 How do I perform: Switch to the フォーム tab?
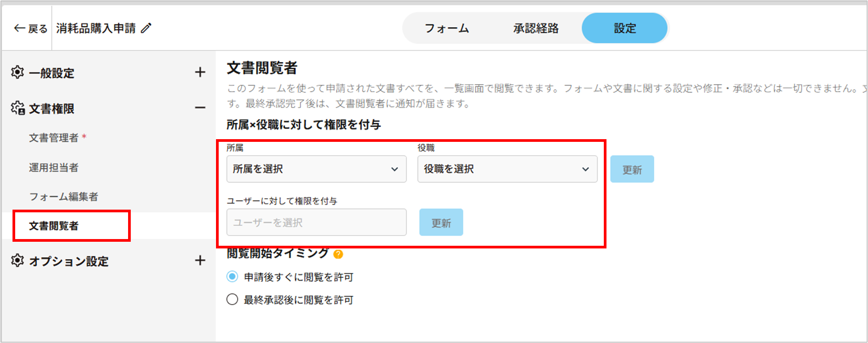(447, 29)
